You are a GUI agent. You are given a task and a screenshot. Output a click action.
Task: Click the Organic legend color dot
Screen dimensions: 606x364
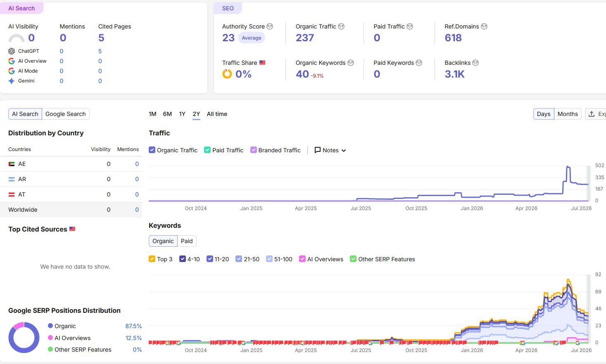pos(50,326)
